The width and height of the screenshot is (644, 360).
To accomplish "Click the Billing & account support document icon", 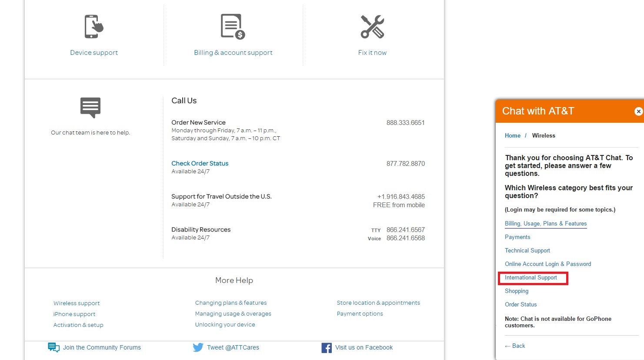I will (x=233, y=27).
